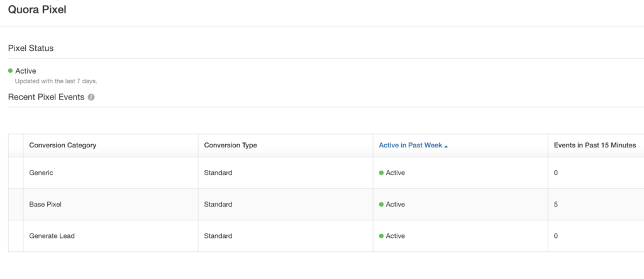Click Standard type in the Generic row
This screenshot has height=279, width=644.
pyautogui.click(x=218, y=173)
